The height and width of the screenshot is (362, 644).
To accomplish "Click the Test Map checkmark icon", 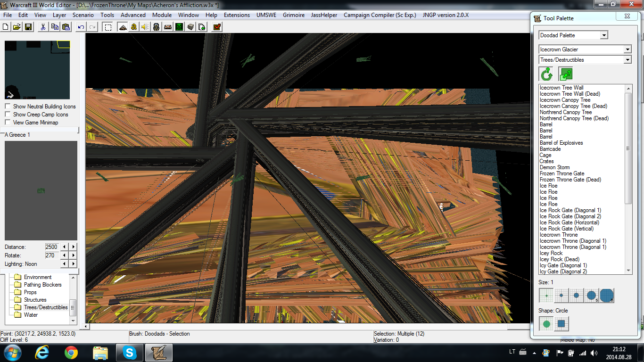I will [x=217, y=27].
